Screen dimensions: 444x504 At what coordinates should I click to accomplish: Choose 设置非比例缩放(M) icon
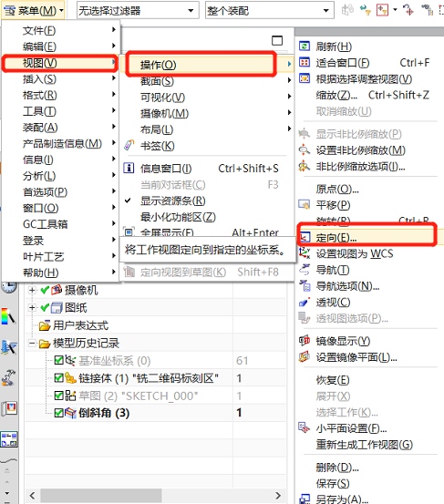(x=305, y=149)
